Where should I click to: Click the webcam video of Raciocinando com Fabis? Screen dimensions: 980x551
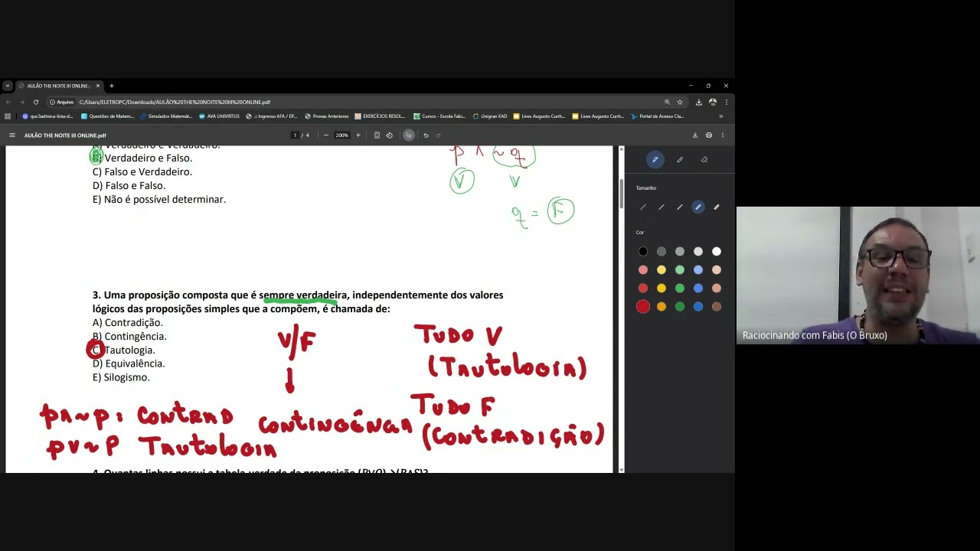[857, 275]
